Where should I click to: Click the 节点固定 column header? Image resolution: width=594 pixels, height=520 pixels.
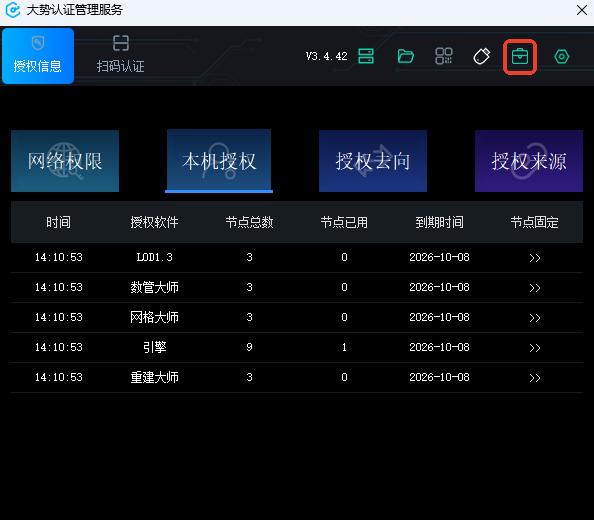(535, 222)
